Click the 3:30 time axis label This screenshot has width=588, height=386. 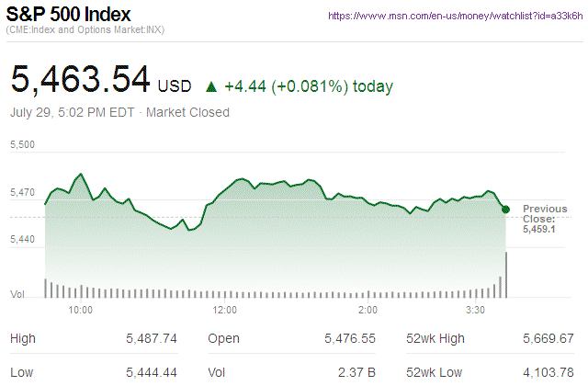click(477, 310)
